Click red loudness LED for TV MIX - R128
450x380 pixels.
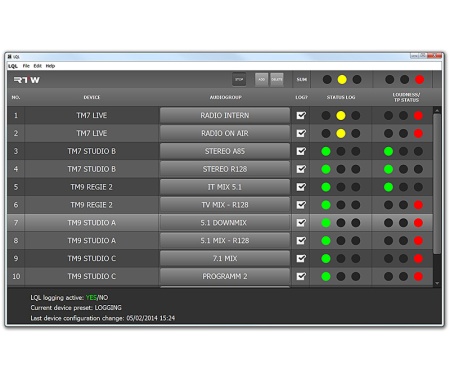[418, 205]
